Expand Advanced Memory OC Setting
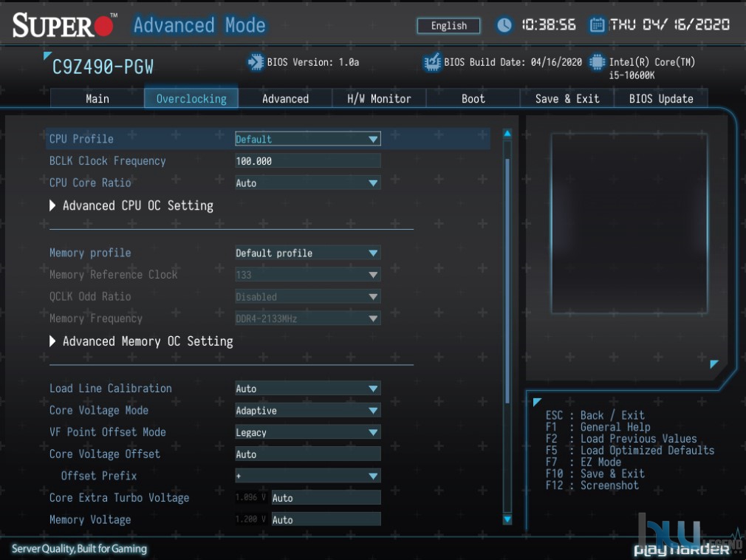Viewport: 746px width, 560px height. tap(141, 341)
